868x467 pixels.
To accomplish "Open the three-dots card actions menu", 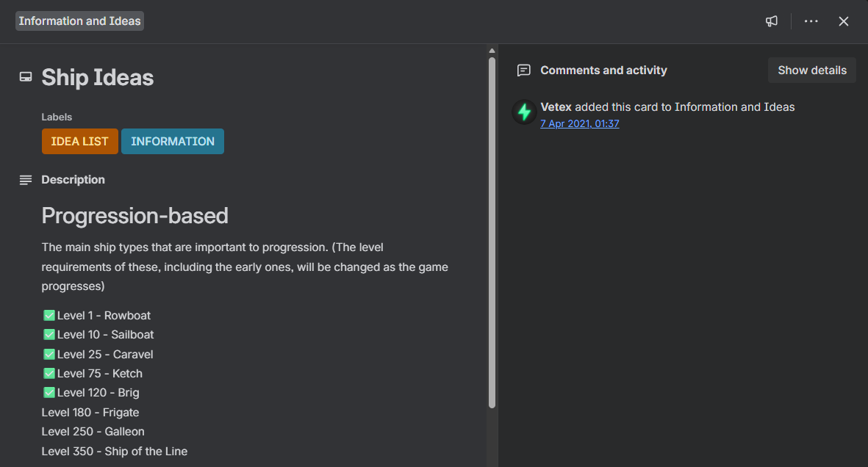I will [x=811, y=21].
